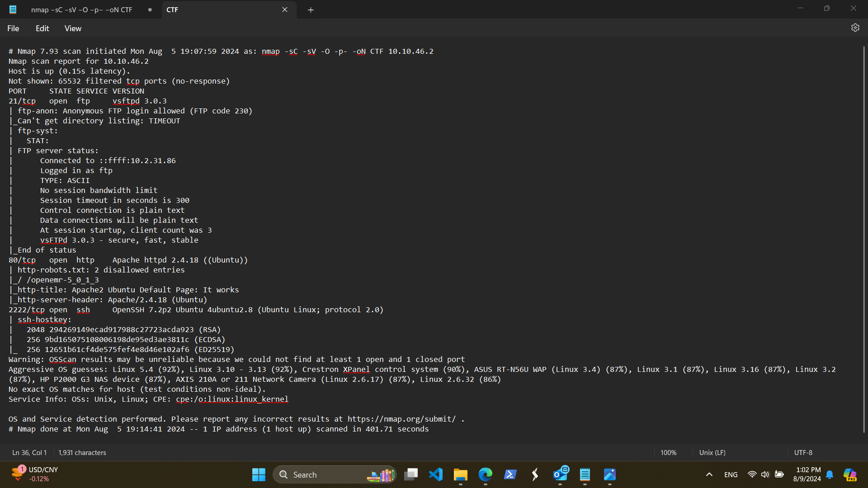This screenshot has width=868, height=488.
Task: Open the lightning-bolt app on the taskbar
Action: (x=535, y=474)
